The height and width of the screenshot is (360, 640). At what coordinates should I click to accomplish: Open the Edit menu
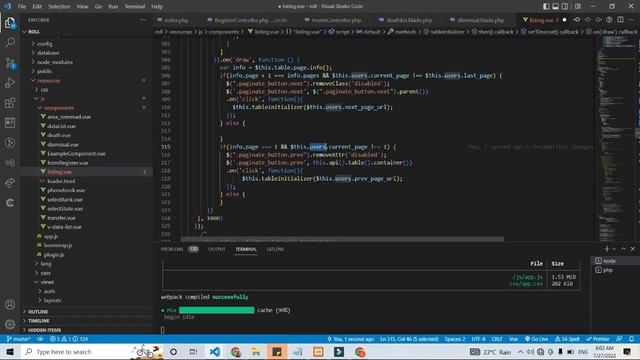coord(37,7)
